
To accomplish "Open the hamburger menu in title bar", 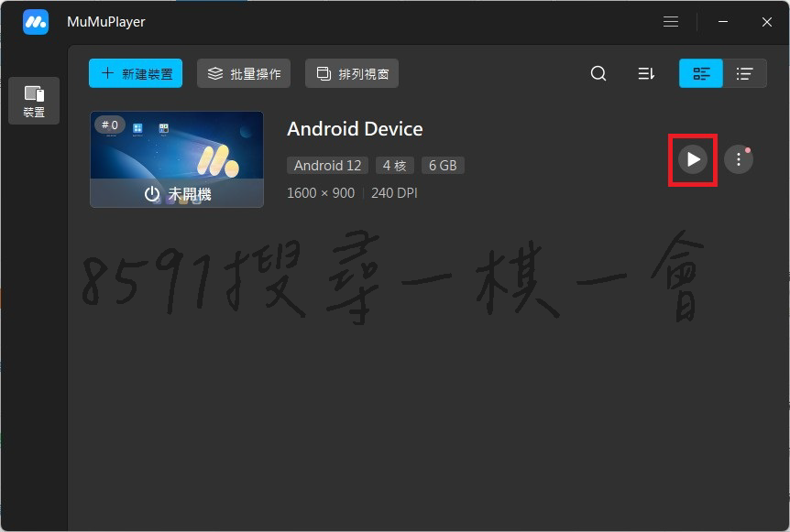I will click(671, 21).
